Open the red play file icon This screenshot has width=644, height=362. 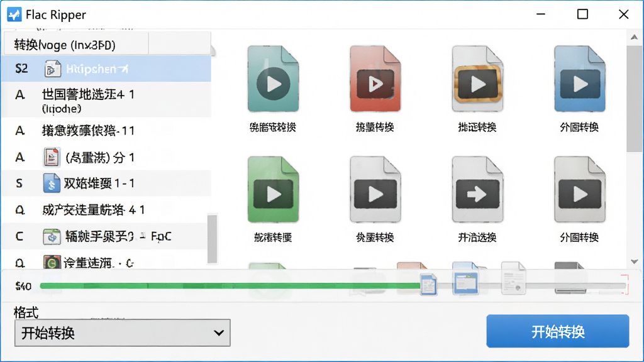click(375, 79)
